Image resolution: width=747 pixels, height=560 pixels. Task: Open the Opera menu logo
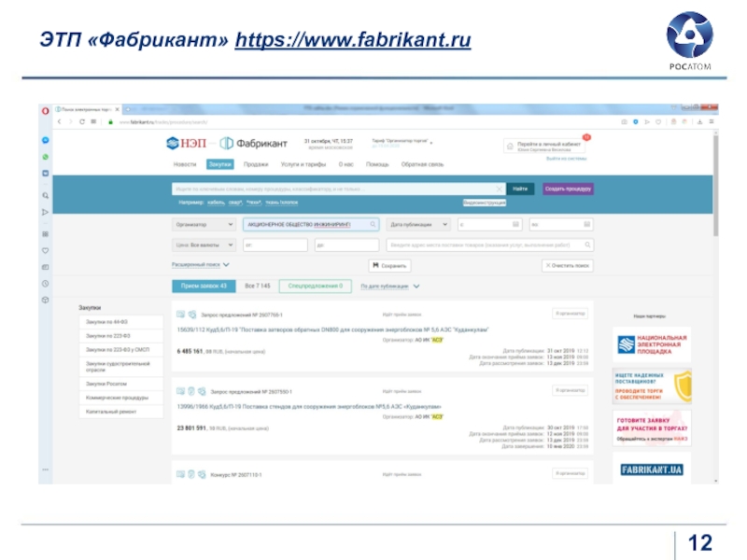45,111
